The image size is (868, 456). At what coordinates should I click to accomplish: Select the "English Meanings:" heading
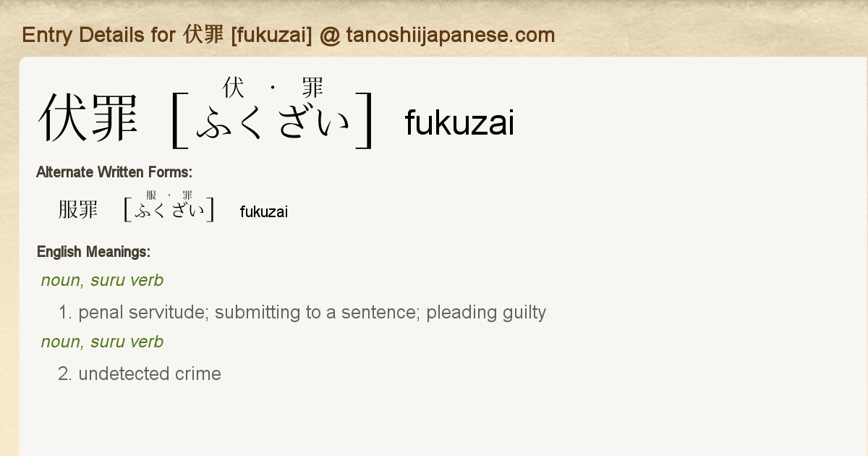click(93, 252)
